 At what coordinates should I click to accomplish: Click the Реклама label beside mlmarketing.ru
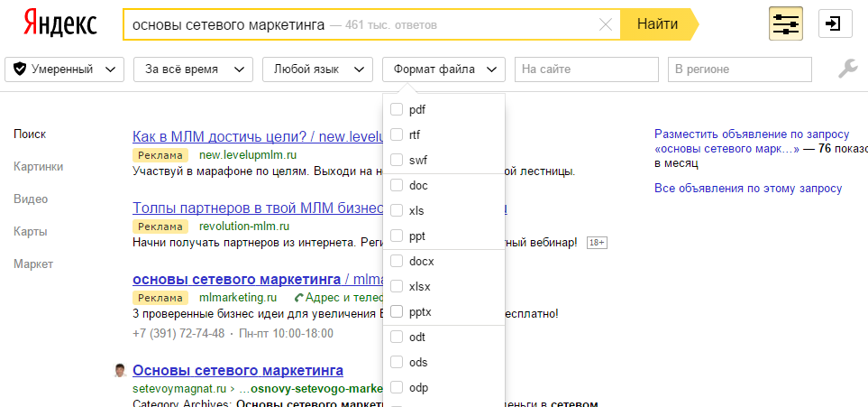tap(160, 297)
